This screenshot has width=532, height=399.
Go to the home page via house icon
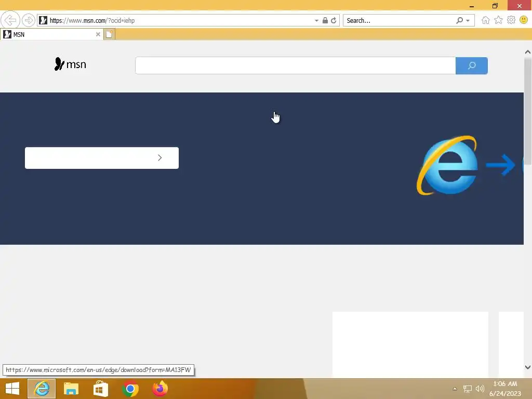486,20
